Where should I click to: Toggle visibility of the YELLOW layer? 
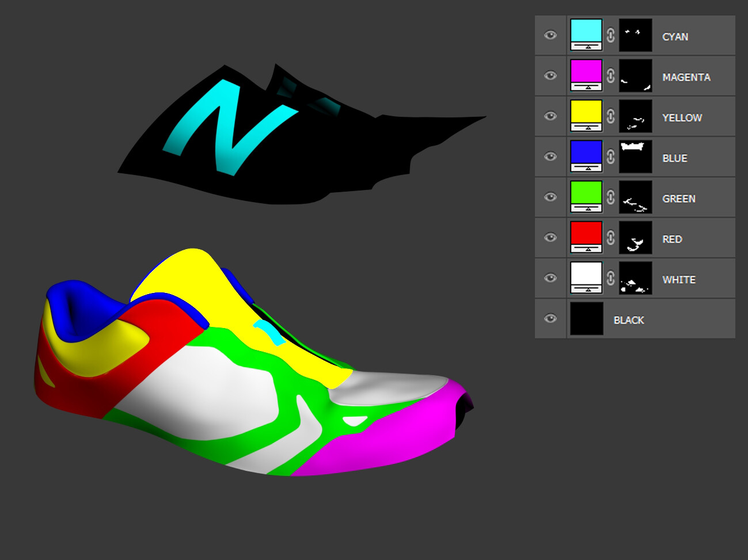coord(550,116)
